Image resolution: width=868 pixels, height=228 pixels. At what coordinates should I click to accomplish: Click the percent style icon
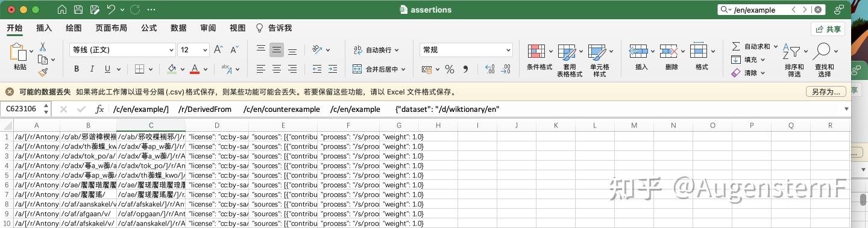coord(449,69)
